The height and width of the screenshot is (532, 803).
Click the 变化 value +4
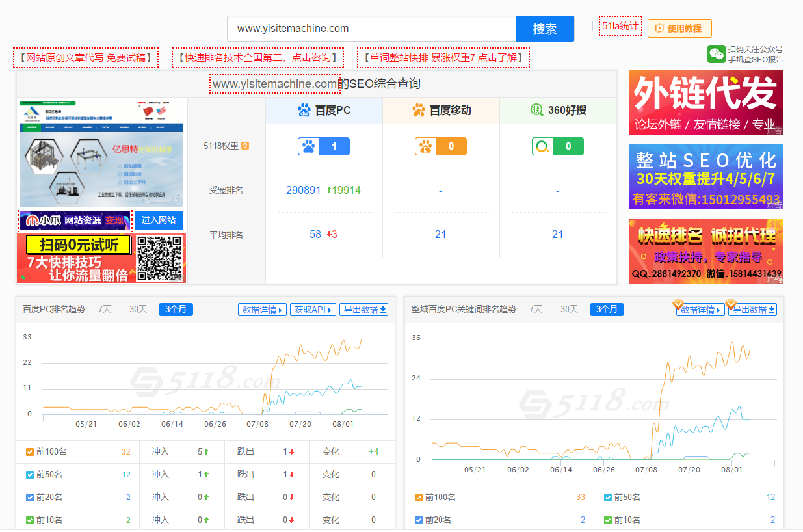coord(373,451)
